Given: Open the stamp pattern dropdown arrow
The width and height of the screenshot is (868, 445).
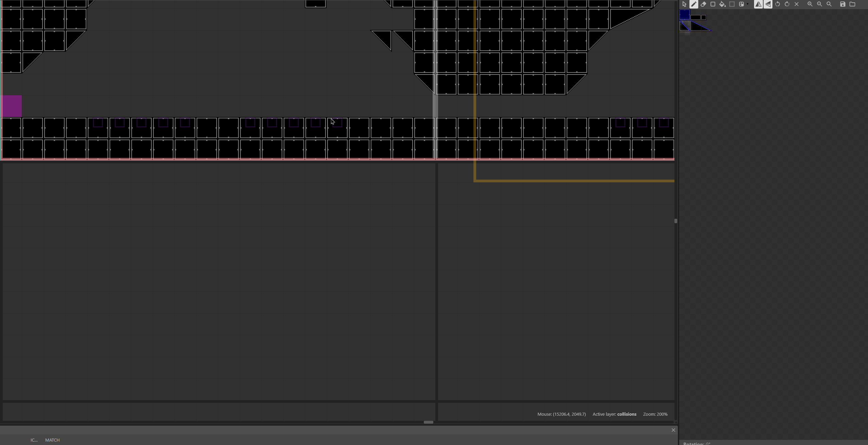Looking at the screenshot, I should click(x=748, y=4).
